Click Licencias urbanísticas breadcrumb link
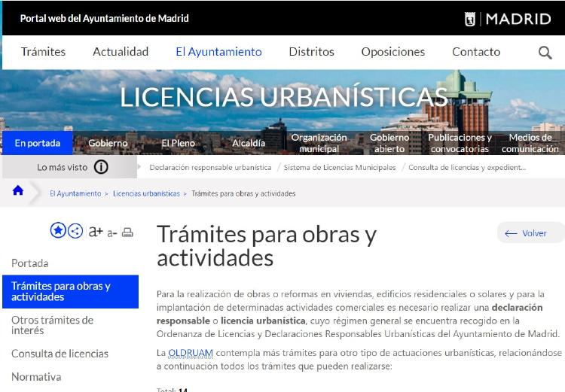Viewport: 565px width, 392px height. pyautogui.click(x=146, y=193)
